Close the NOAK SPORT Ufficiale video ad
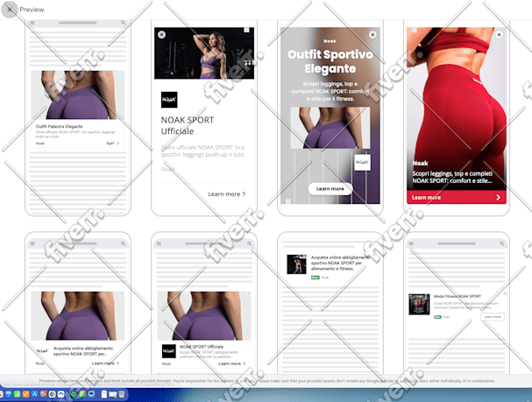The height and width of the screenshot is (402, 532). tap(162, 34)
